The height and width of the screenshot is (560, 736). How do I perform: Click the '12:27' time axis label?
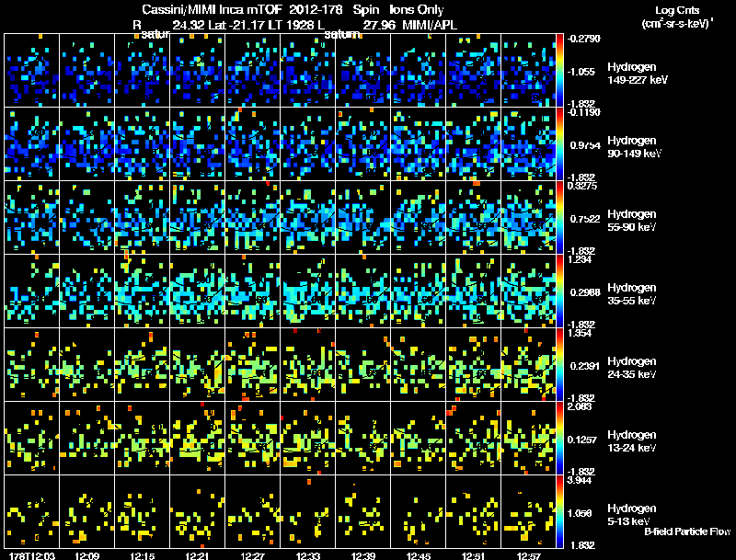tap(252, 555)
